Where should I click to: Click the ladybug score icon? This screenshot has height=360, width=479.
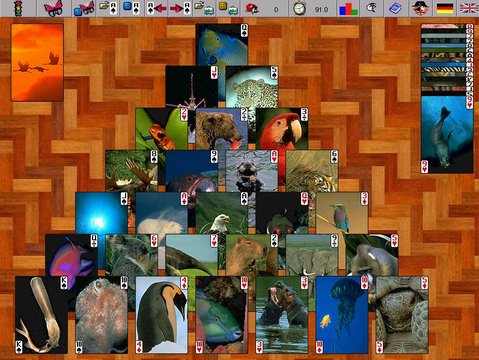(252, 9)
